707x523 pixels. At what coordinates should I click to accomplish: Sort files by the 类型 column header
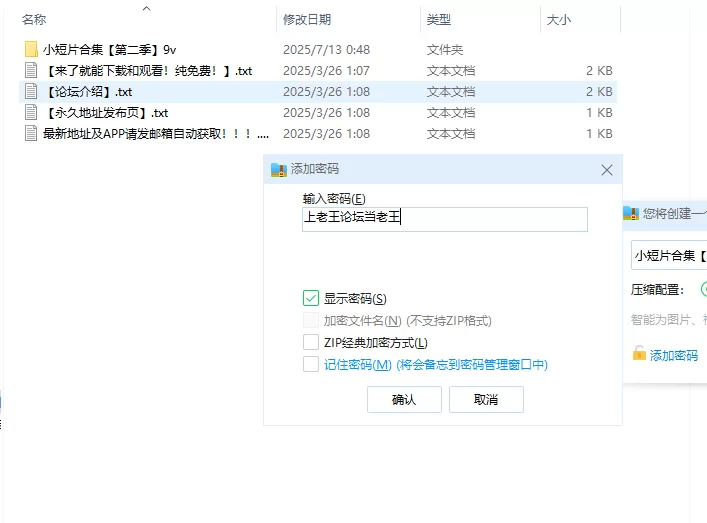point(439,19)
